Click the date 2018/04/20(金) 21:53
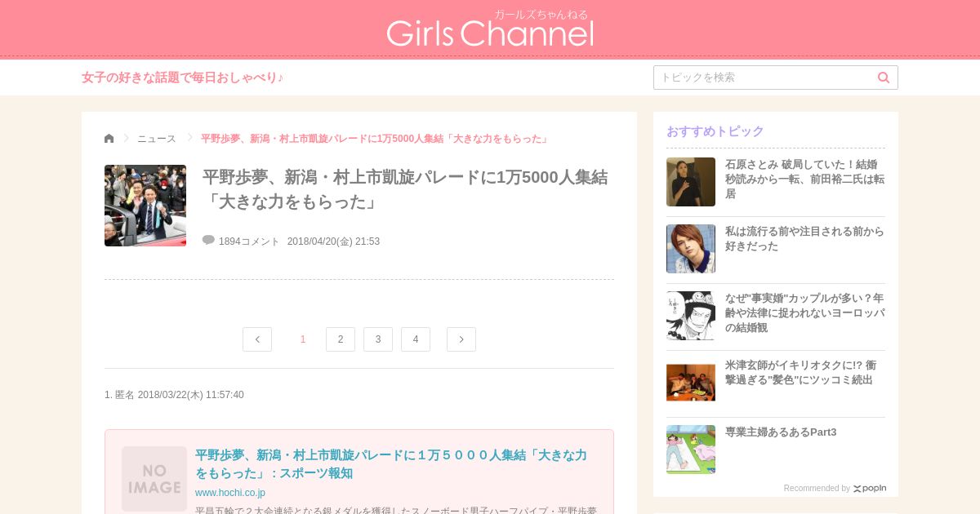980x514 pixels. (333, 241)
